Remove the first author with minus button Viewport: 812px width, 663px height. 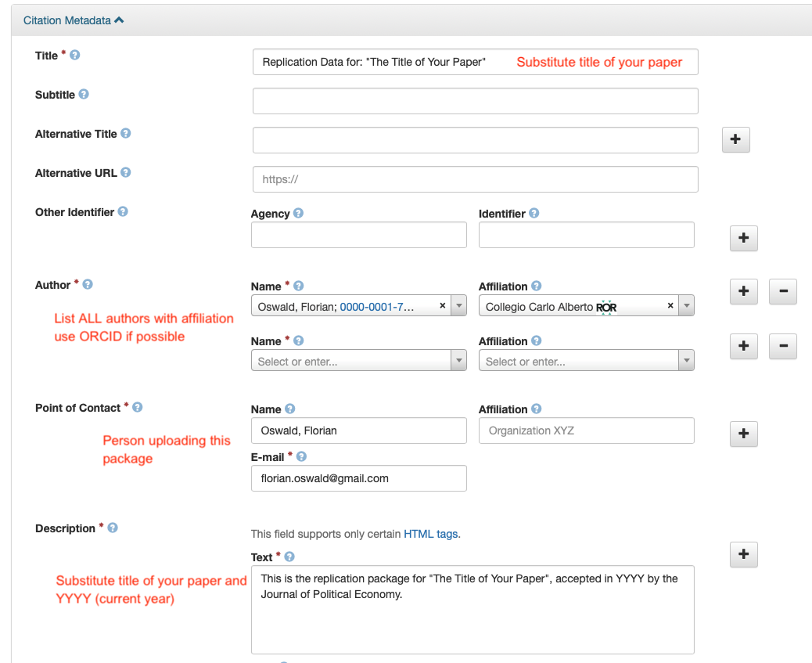pos(782,291)
